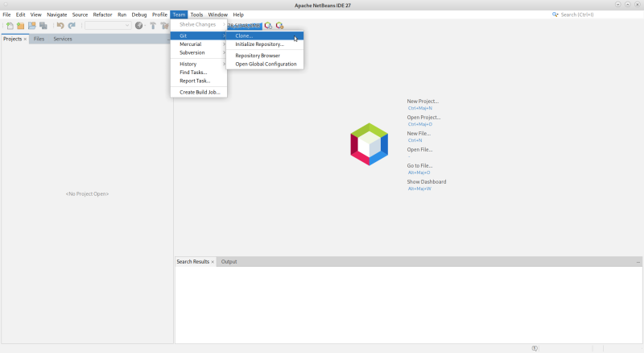Open Repository Browser from Git submenu

pos(258,56)
